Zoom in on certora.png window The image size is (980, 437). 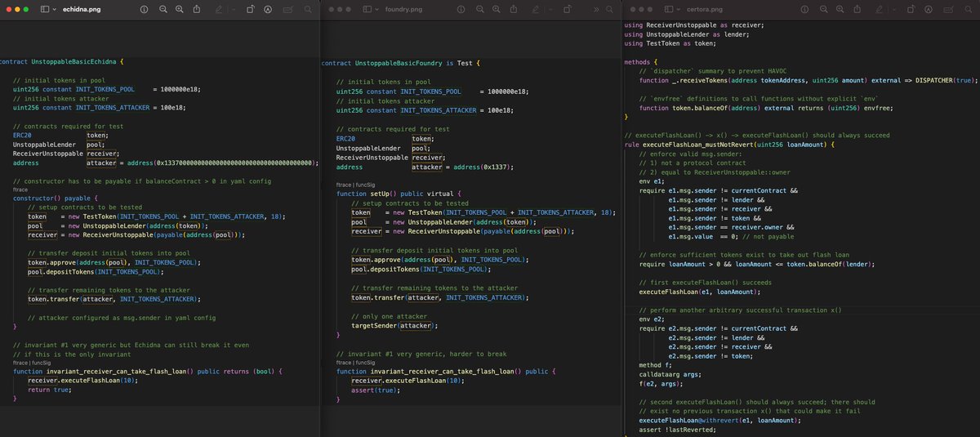point(840,10)
